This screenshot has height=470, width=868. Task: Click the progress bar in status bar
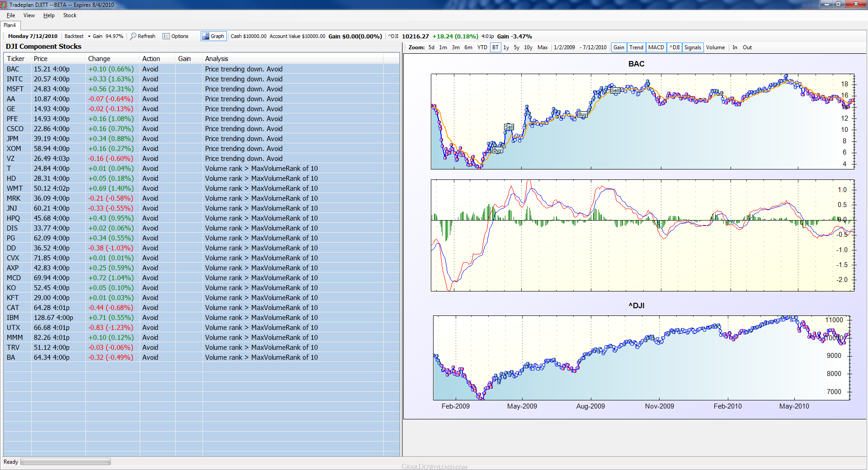click(x=66, y=462)
